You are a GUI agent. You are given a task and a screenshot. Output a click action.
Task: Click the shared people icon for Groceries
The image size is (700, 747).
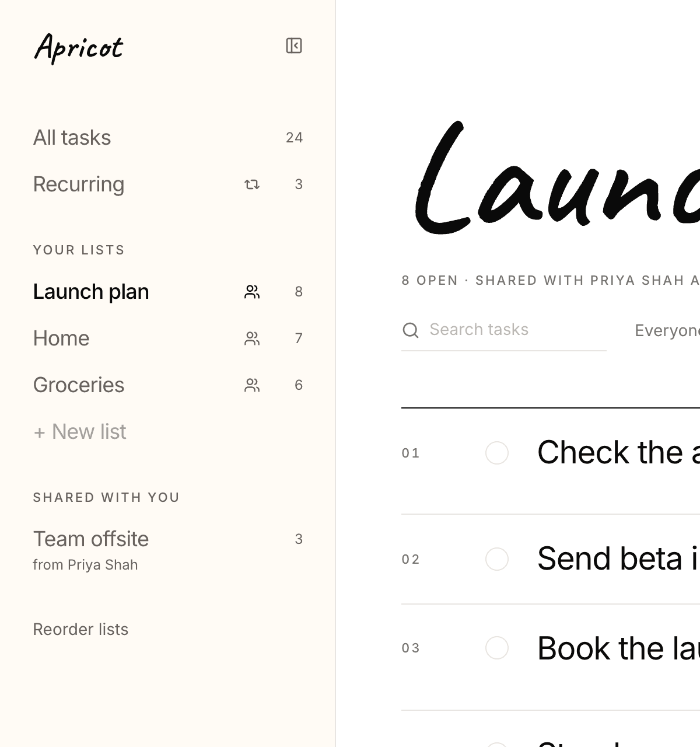(x=252, y=385)
